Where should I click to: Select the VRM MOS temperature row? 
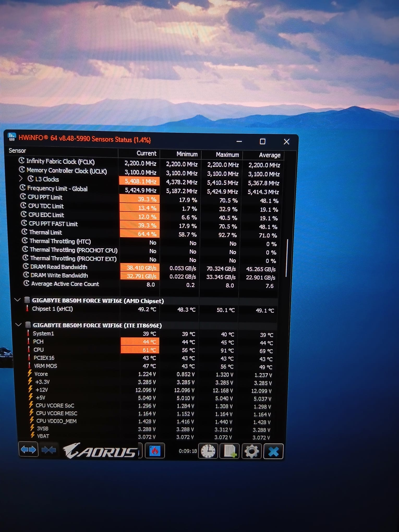coord(151,366)
